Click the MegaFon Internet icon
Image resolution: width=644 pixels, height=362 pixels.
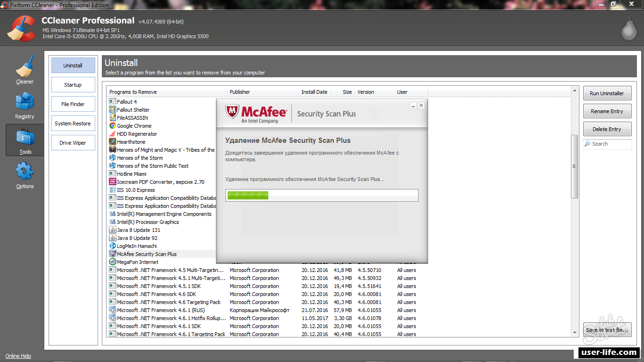113,262
